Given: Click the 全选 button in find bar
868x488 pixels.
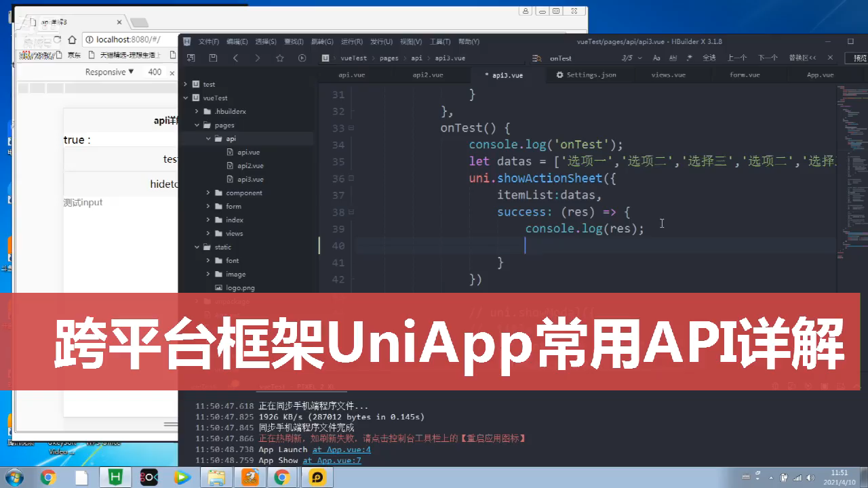Looking at the screenshot, I should [709, 58].
